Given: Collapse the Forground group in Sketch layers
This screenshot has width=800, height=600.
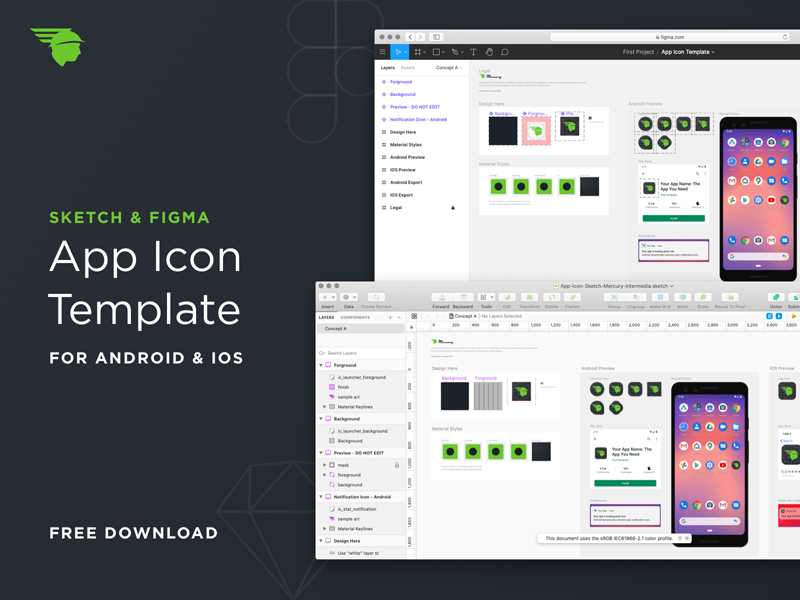Looking at the screenshot, I should pos(322,365).
